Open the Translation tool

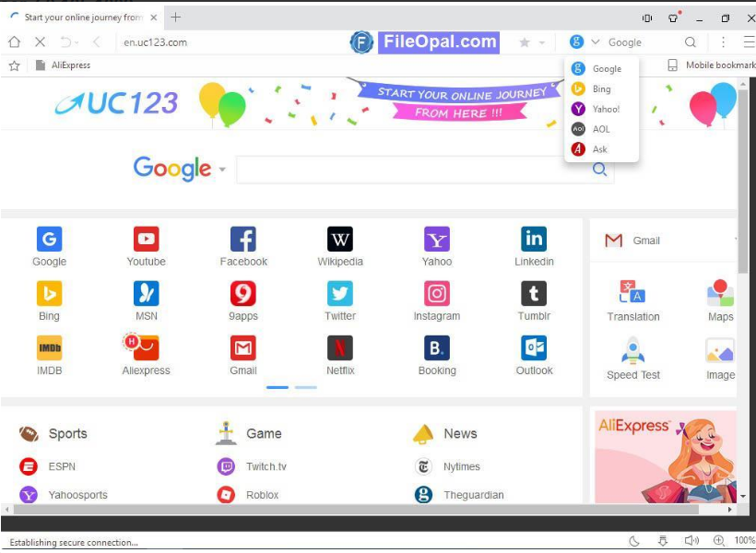[633, 301]
